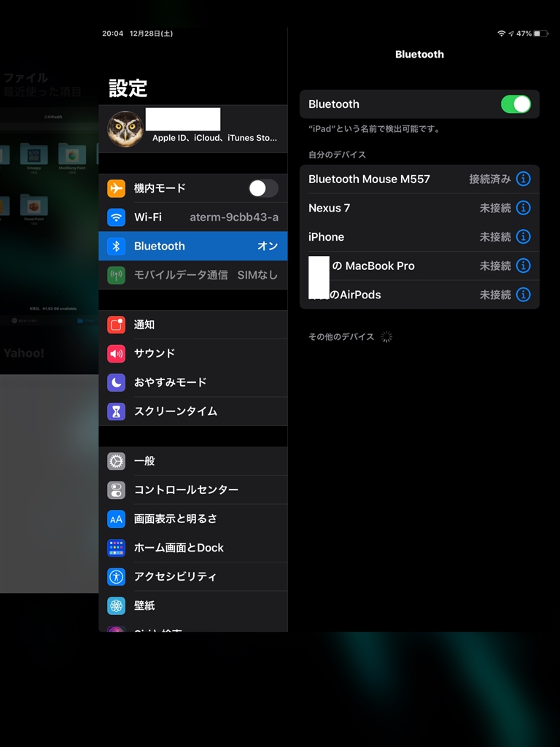Tap the 自分のデバイス section label
This screenshot has width=560, height=747.
(337, 155)
